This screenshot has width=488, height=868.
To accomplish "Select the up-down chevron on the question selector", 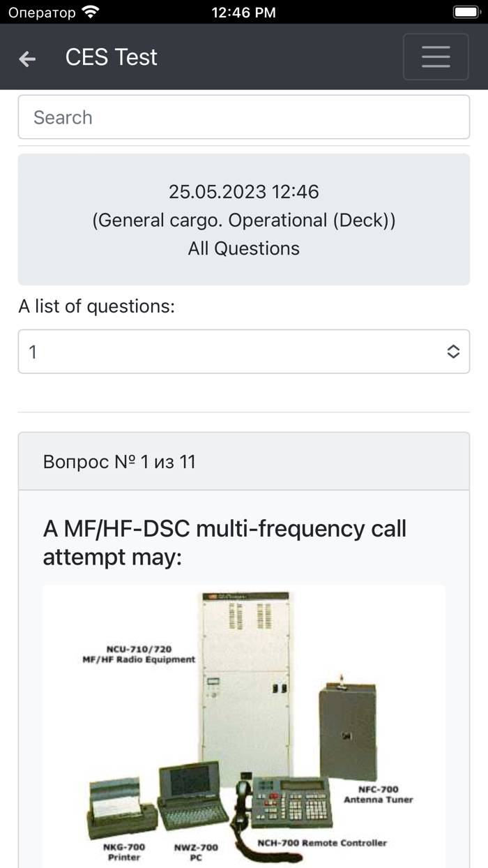I will tap(454, 352).
